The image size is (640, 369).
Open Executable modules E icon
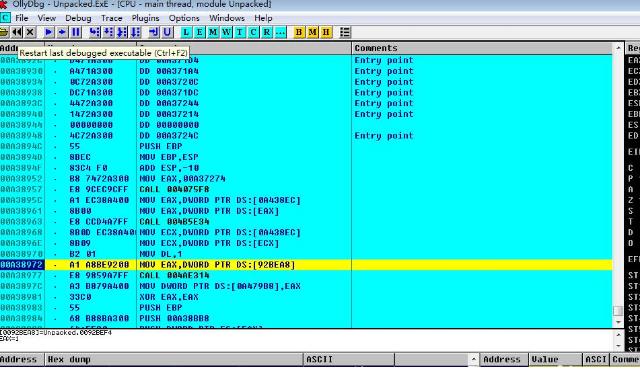[200, 32]
